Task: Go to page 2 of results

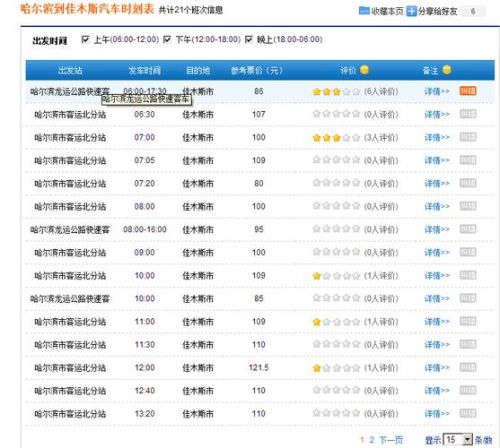Action: pos(372,440)
